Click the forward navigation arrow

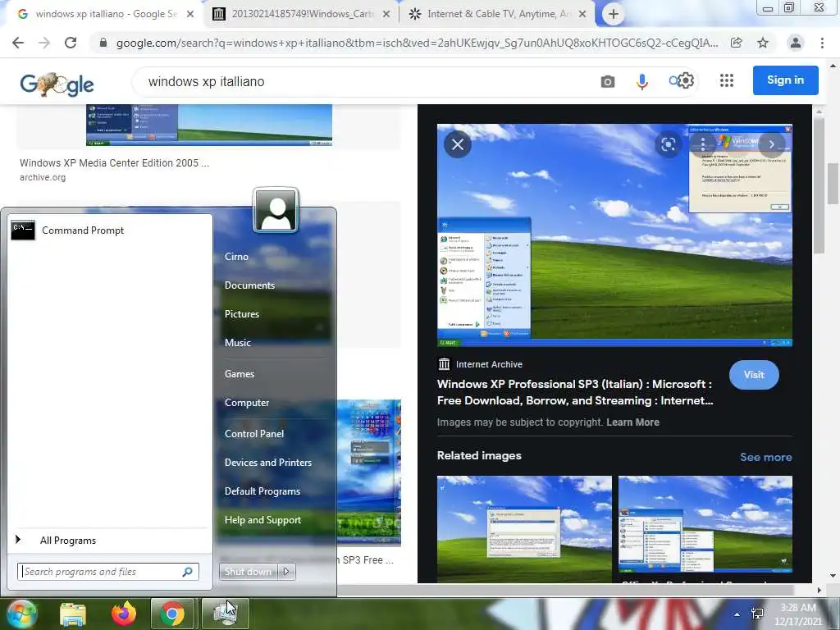(x=44, y=43)
